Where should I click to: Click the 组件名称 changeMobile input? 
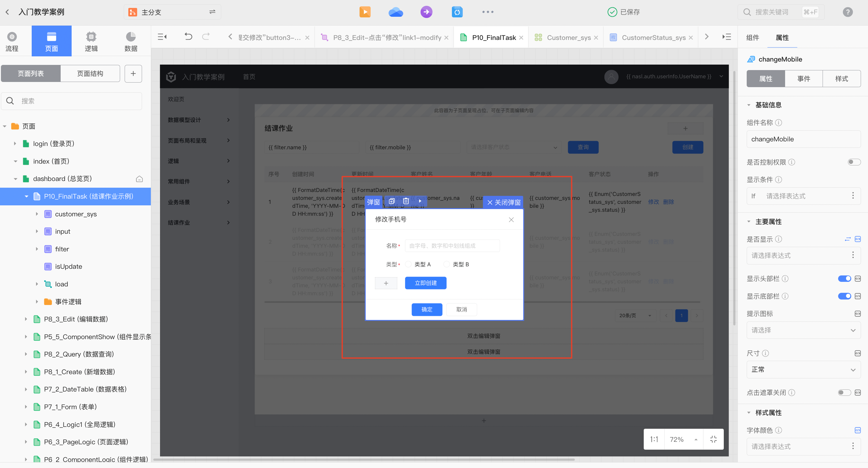803,139
